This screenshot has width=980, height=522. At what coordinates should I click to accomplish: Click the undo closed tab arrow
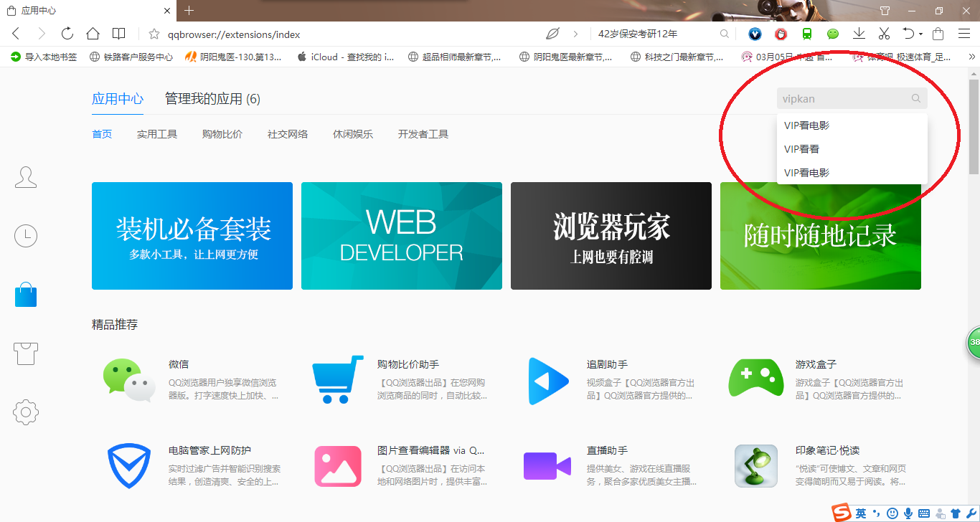[x=908, y=34]
